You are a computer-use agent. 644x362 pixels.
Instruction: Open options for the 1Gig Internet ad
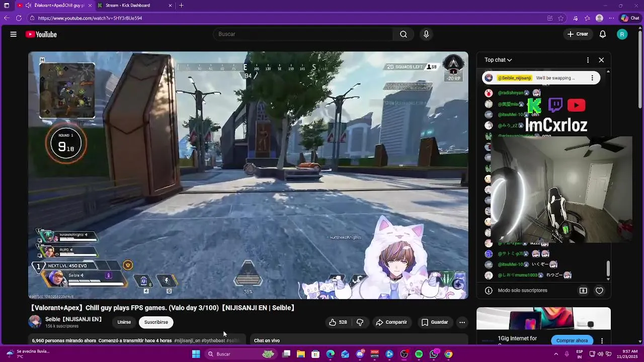(602, 341)
